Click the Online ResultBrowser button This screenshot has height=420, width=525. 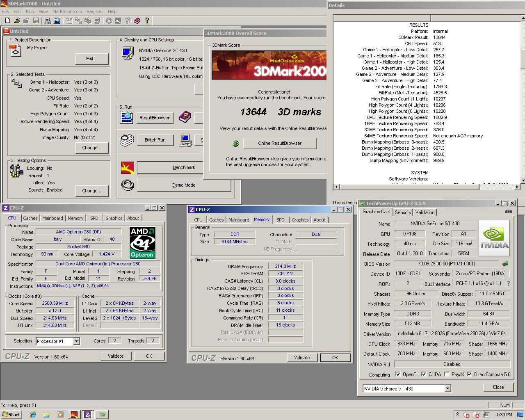[280, 143]
